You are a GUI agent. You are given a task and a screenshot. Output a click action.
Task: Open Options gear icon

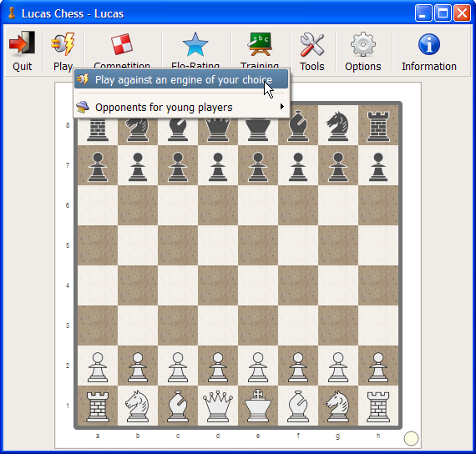[363, 44]
